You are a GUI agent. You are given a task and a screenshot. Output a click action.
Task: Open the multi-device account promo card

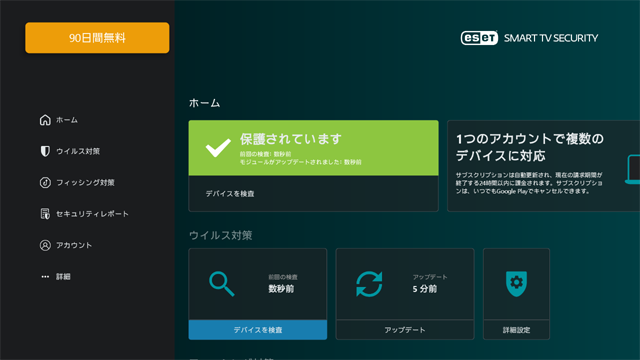point(544,166)
